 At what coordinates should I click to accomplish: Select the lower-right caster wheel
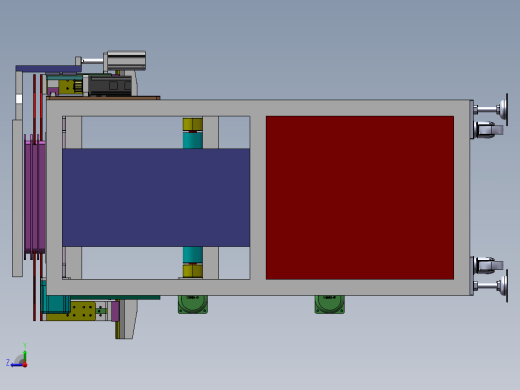(490, 266)
